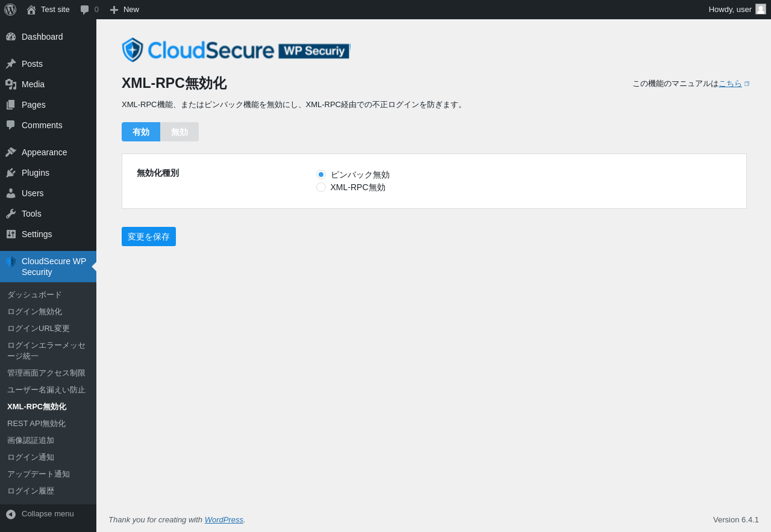Open the Dashboard menu label

pyautogui.click(x=42, y=37)
